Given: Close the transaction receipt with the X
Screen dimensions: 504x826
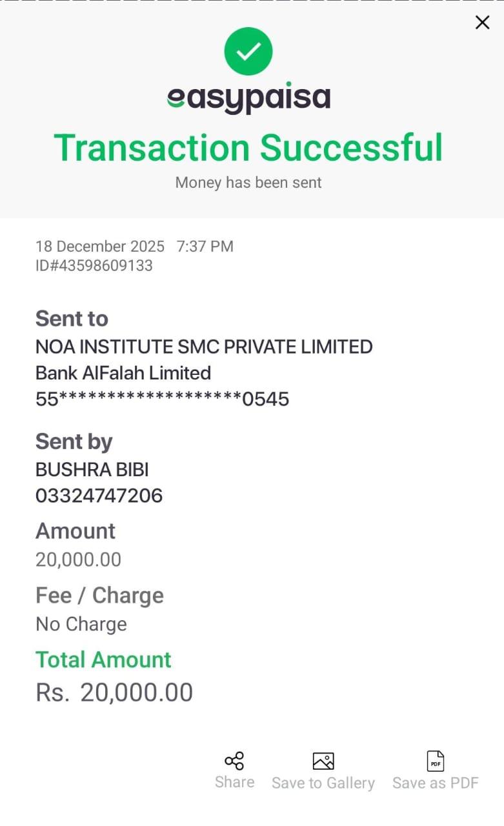Looking at the screenshot, I should 482,23.
